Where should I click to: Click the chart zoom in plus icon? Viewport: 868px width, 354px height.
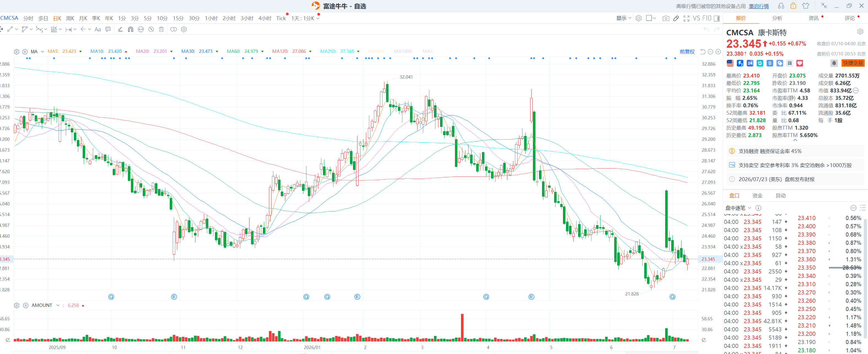coord(718,52)
